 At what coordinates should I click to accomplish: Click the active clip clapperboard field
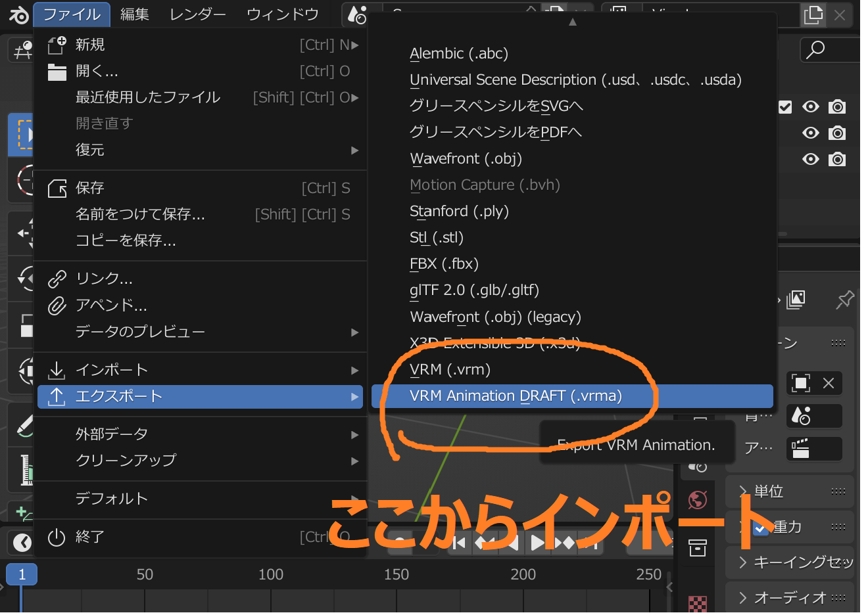[x=814, y=449]
